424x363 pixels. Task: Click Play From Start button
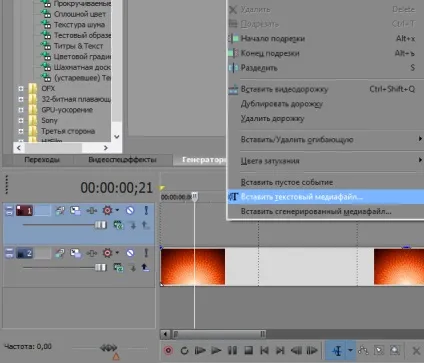pyautogui.click(x=200, y=350)
